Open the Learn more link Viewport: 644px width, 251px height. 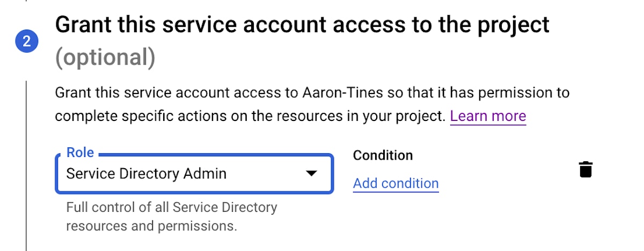pyautogui.click(x=488, y=116)
